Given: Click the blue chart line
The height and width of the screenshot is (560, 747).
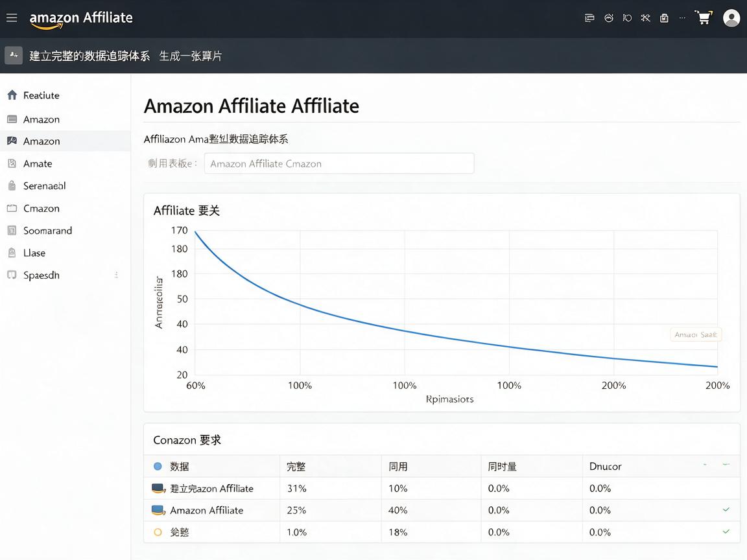Looking at the screenshot, I should tap(405, 331).
